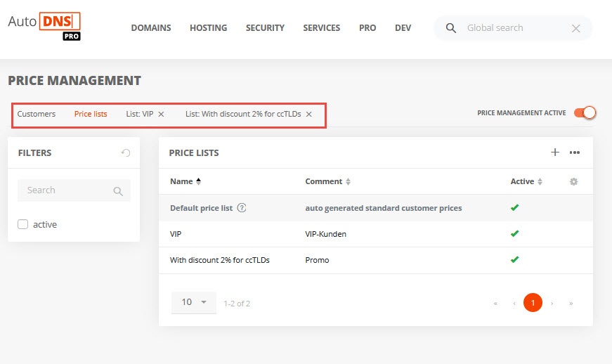Viewport: 612px width, 364px height.
Task: Sort the table by Comment column
Action: (328, 181)
